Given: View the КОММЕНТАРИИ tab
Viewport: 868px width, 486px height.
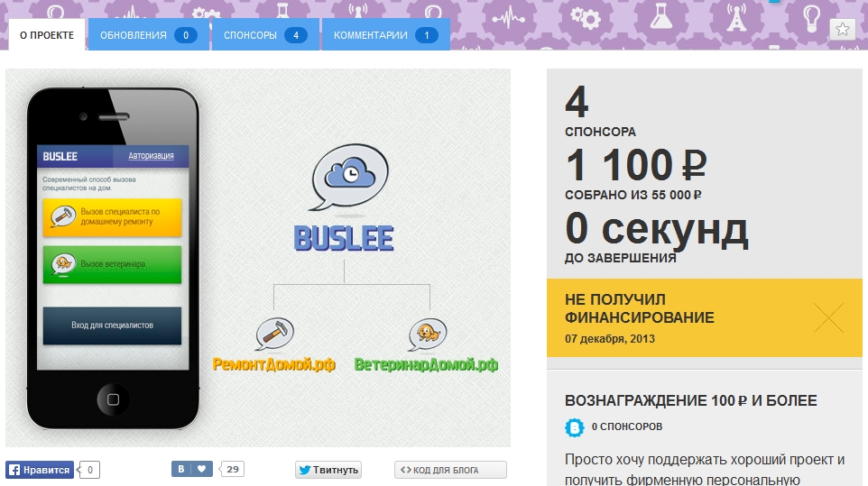Looking at the screenshot, I should tap(386, 35).
